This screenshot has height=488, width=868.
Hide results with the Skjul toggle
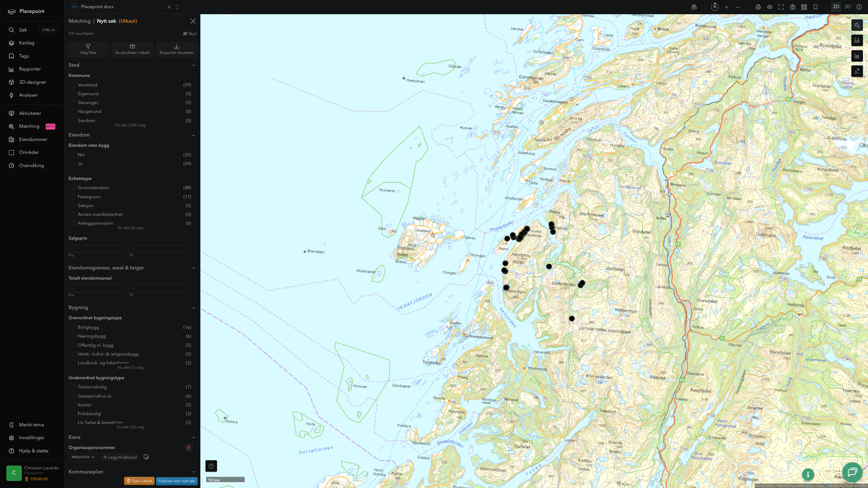click(190, 34)
